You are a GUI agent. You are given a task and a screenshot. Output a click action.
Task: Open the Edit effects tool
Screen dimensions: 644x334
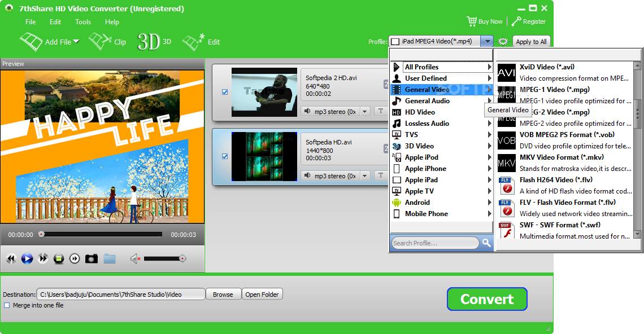[201, 42]
